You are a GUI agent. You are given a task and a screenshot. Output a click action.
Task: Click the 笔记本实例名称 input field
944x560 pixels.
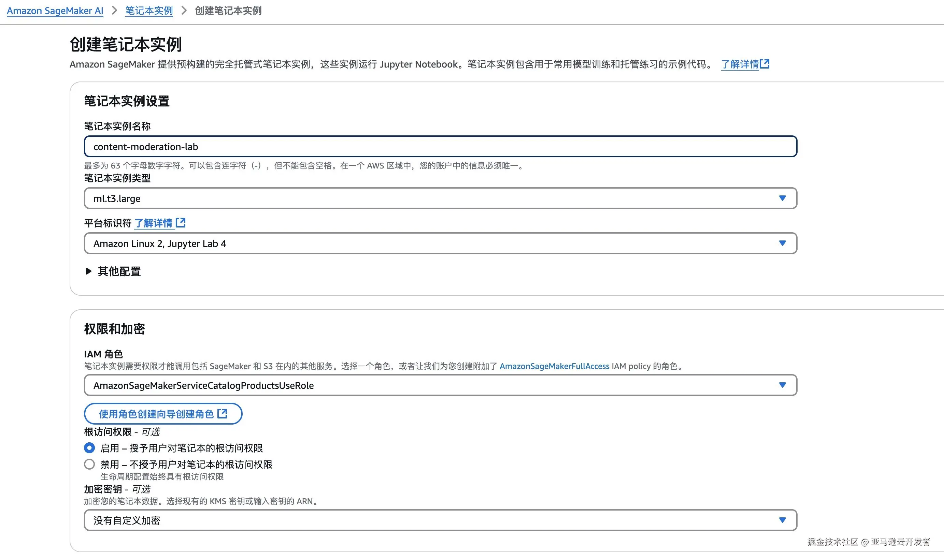click(440, 146)
